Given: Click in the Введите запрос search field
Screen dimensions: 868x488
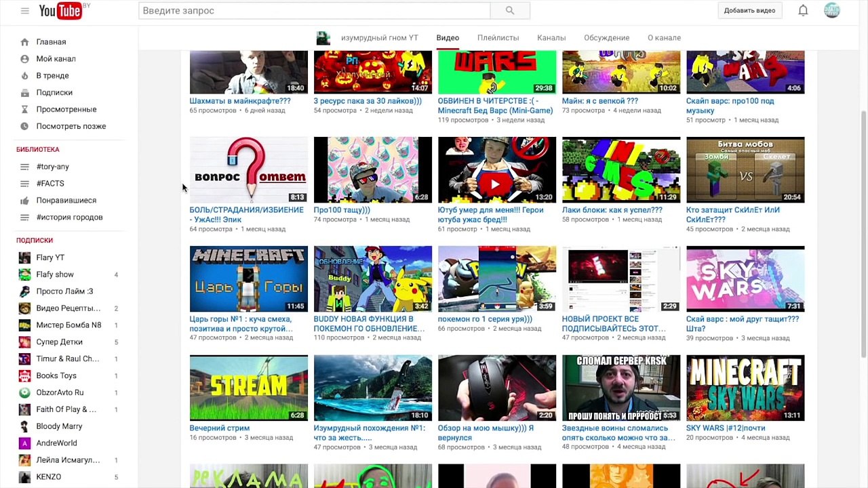Looking at the screenshot, I should click(315, 11).
